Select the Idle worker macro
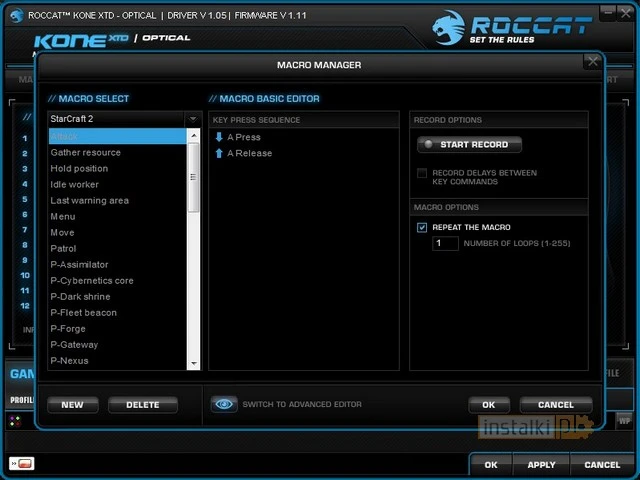Viewport: 640px width, 480px height. pos(118,184)
